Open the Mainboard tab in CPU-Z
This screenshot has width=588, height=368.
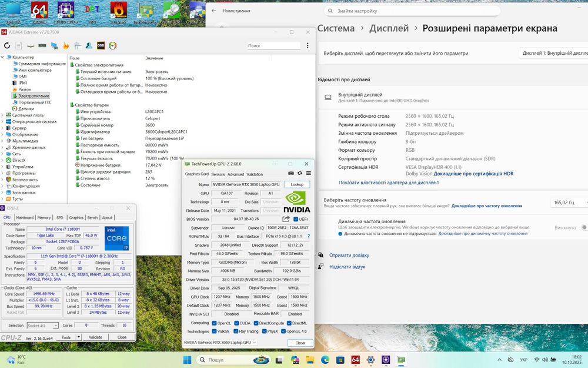click(x=25, y=217)
